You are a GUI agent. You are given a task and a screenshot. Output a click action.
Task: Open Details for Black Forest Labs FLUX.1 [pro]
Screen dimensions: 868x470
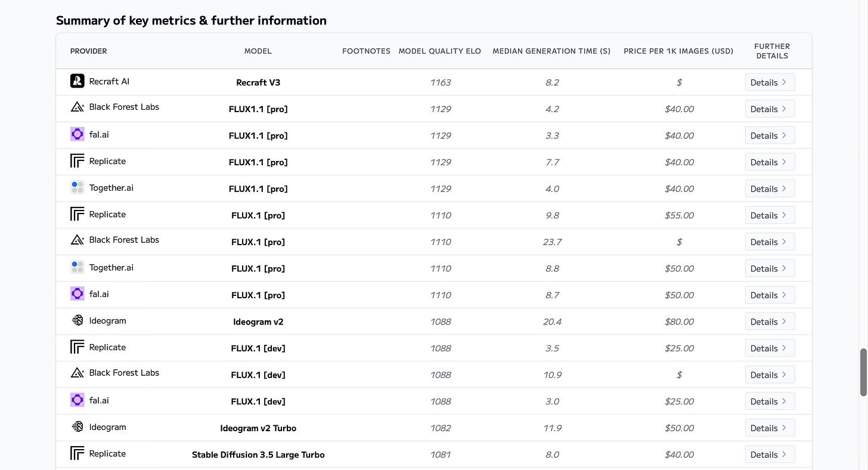point(770,242)
